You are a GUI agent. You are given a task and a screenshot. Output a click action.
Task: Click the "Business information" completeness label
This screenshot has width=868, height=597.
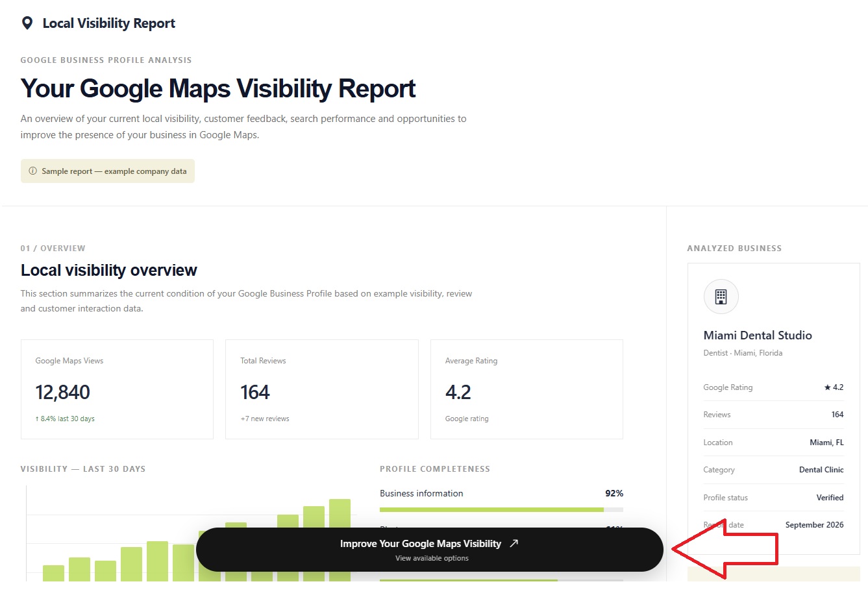tap(421, 493)
